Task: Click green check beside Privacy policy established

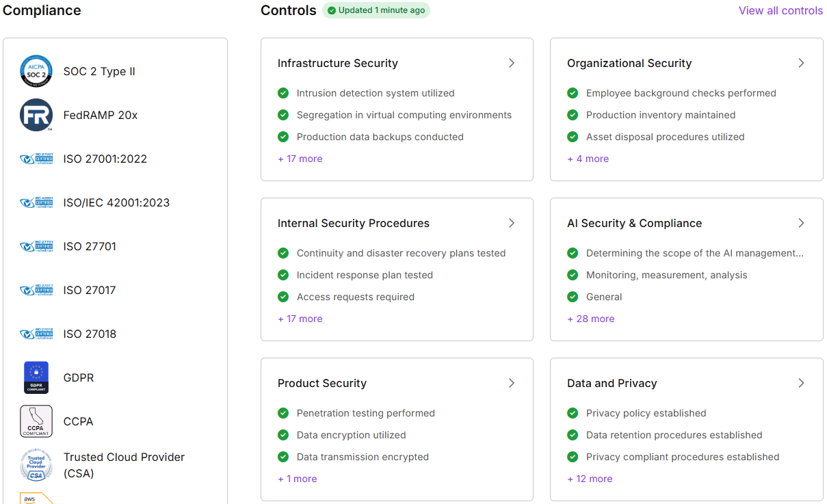Action: 573,413
